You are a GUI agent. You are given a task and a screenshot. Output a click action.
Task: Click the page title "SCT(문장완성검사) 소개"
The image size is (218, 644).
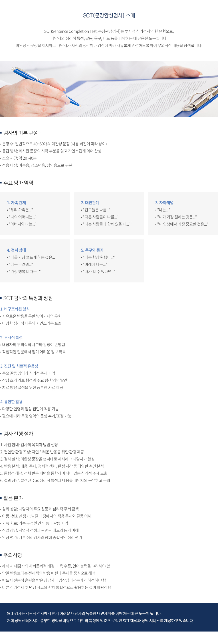click(x=109, y=16)
